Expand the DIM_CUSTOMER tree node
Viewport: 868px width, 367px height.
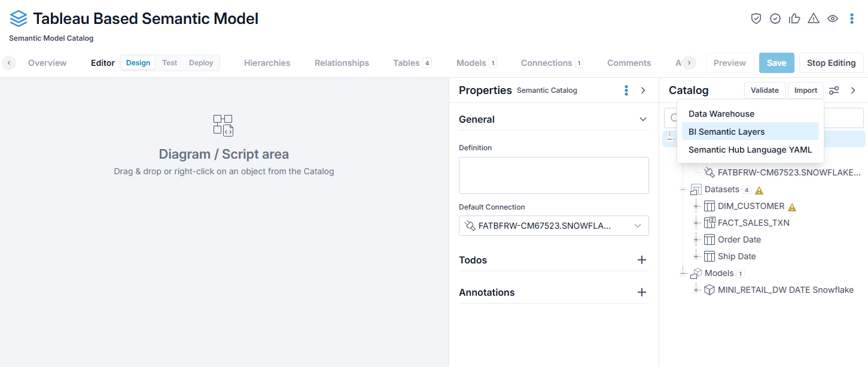coord(696,206)
